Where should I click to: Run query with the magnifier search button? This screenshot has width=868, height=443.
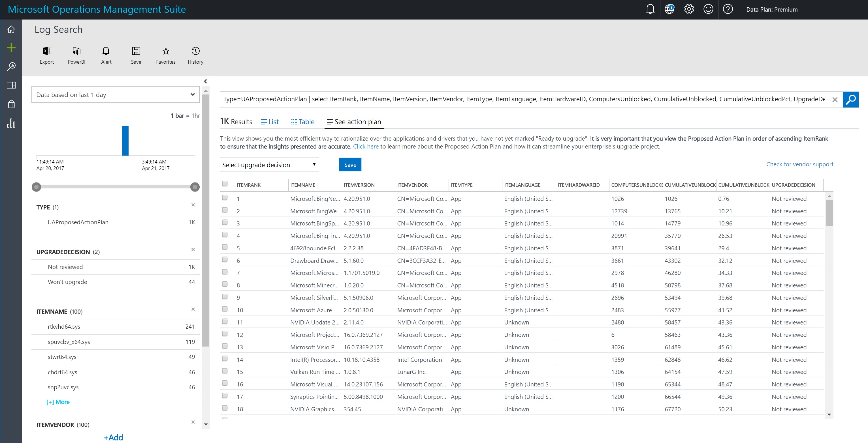click(850, 99)
